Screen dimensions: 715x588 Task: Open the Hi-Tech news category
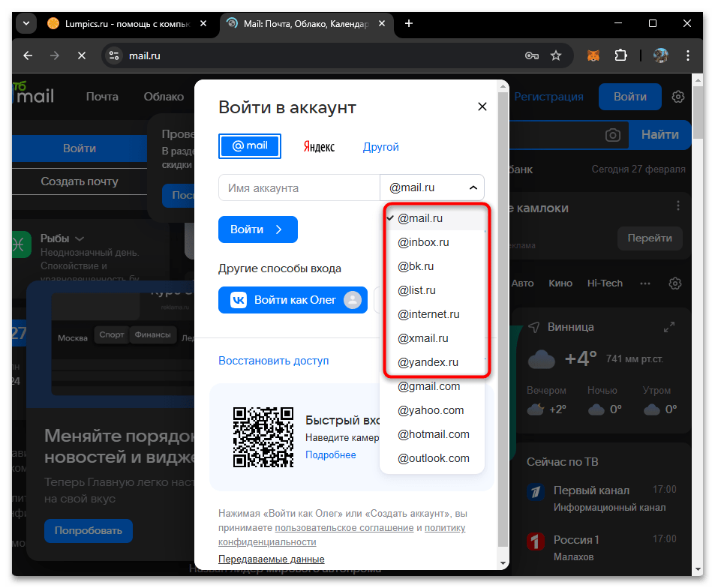click(x=605, y=283)
